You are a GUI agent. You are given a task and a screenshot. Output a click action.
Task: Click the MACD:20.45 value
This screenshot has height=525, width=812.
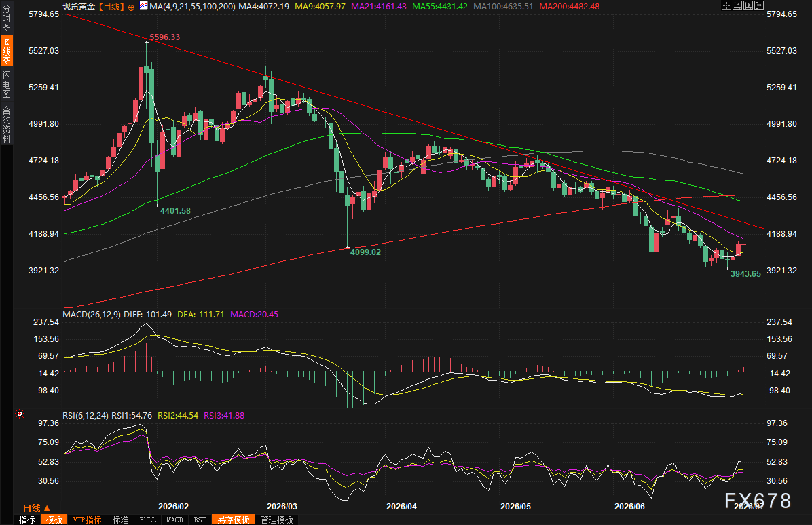coord(255,315)
